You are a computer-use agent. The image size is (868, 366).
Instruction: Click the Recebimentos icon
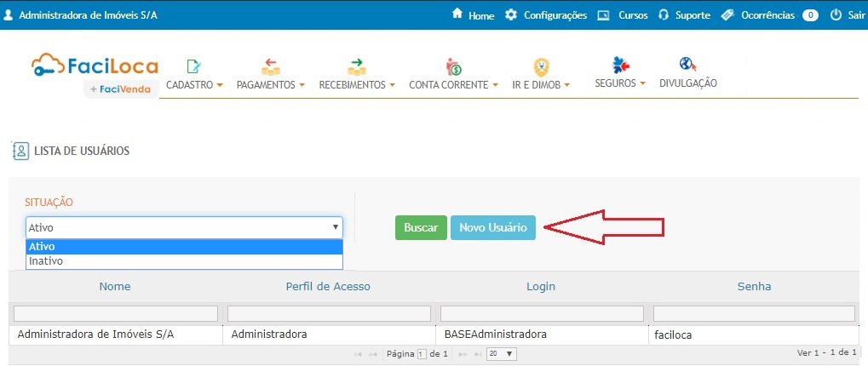coord(356,66)
